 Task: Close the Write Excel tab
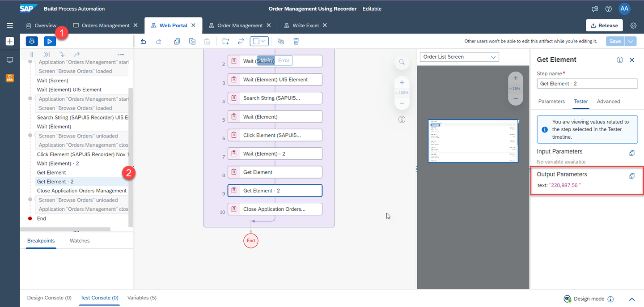(325, 26)
